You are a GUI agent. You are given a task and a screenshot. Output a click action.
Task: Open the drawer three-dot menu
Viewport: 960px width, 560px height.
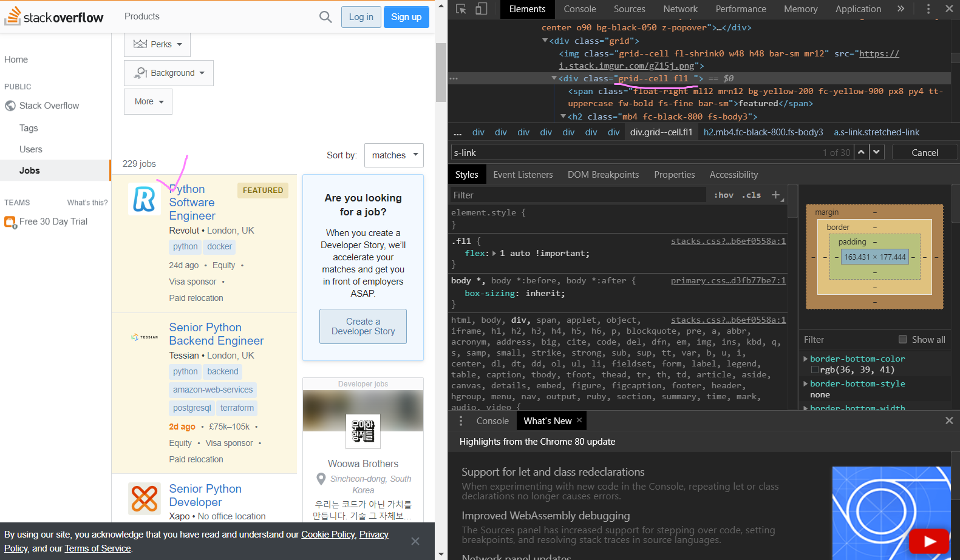point(461,420)
